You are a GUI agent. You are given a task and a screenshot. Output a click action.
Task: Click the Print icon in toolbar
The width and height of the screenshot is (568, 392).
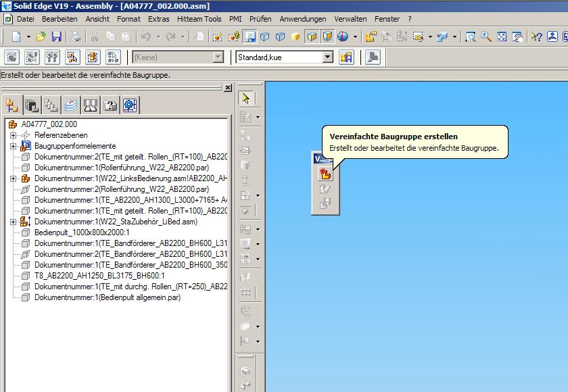pyautogui.click(x=75, y=36)
